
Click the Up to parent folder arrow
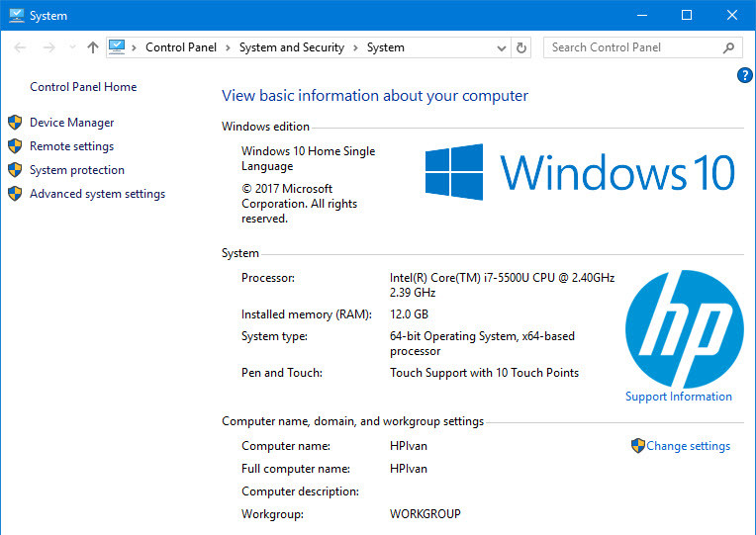[93, 47]
